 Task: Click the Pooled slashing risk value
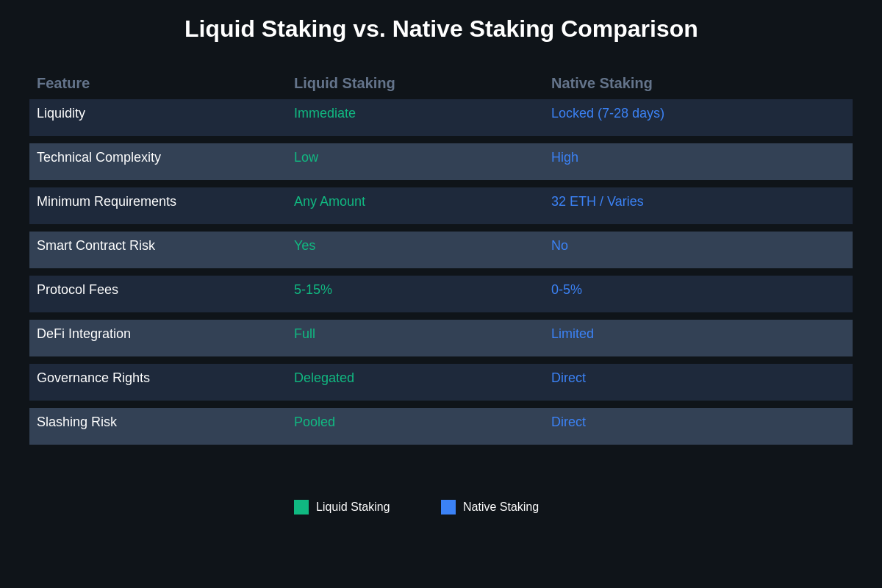coord(315,422)
